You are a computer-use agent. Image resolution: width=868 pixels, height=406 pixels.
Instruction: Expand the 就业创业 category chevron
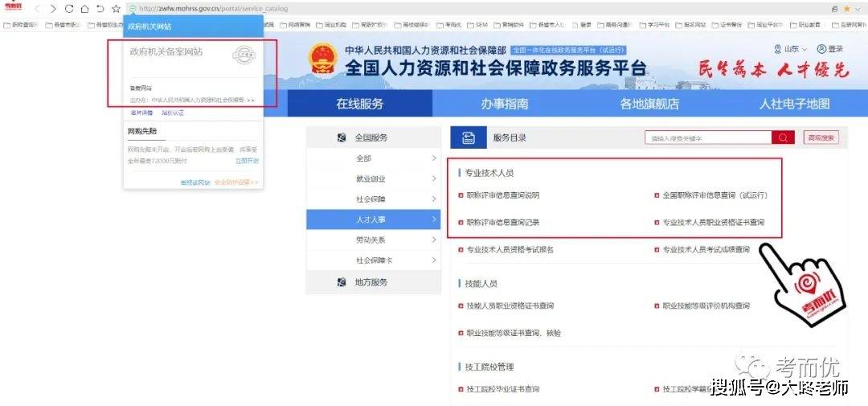coord(434,179)
